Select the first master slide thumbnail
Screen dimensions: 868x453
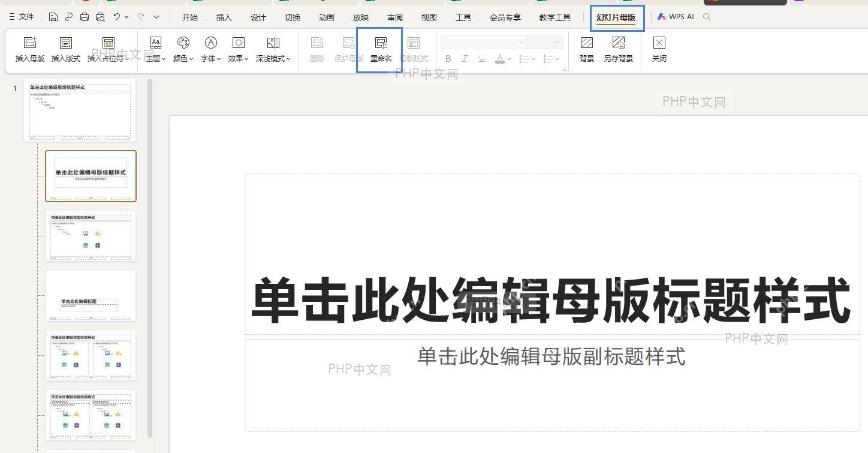80,110
